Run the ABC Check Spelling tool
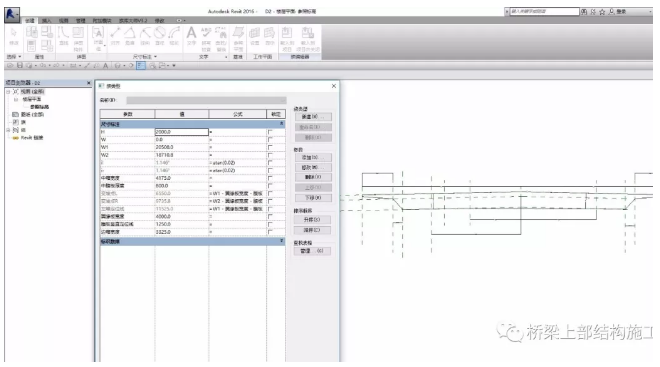The width and height of the screenshot is (660, 367). pyautogui.click(x=206, y=38)
